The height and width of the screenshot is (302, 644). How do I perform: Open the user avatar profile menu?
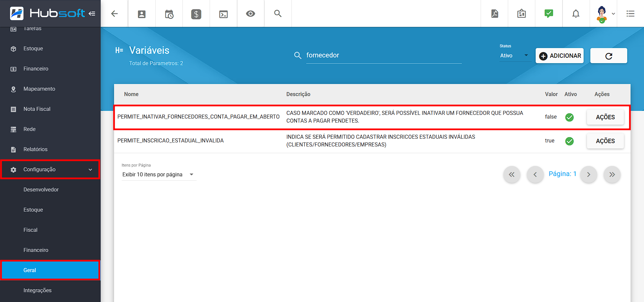click(x=602, y=14)
